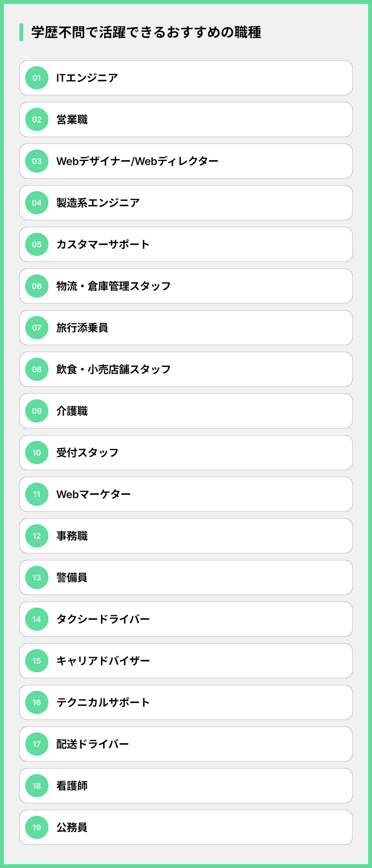Screen dimensions: 372x868
Task: Go to the Webマーケター entry
Action: (x=93, y=494)
